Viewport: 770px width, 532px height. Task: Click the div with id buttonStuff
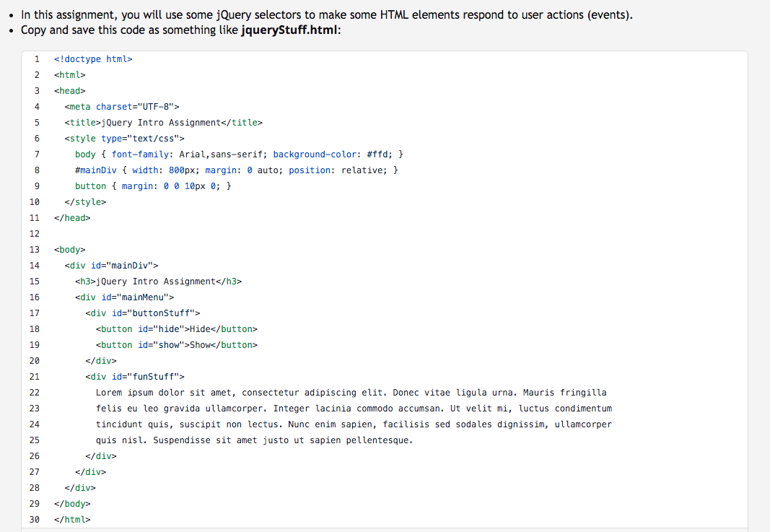pos(143,313)
